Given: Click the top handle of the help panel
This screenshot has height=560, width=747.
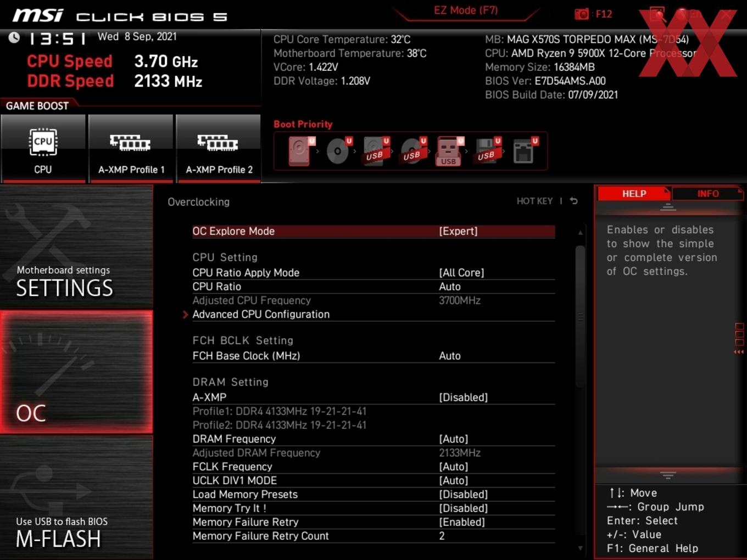Looking at the screenshot, I should coord(668,207).
